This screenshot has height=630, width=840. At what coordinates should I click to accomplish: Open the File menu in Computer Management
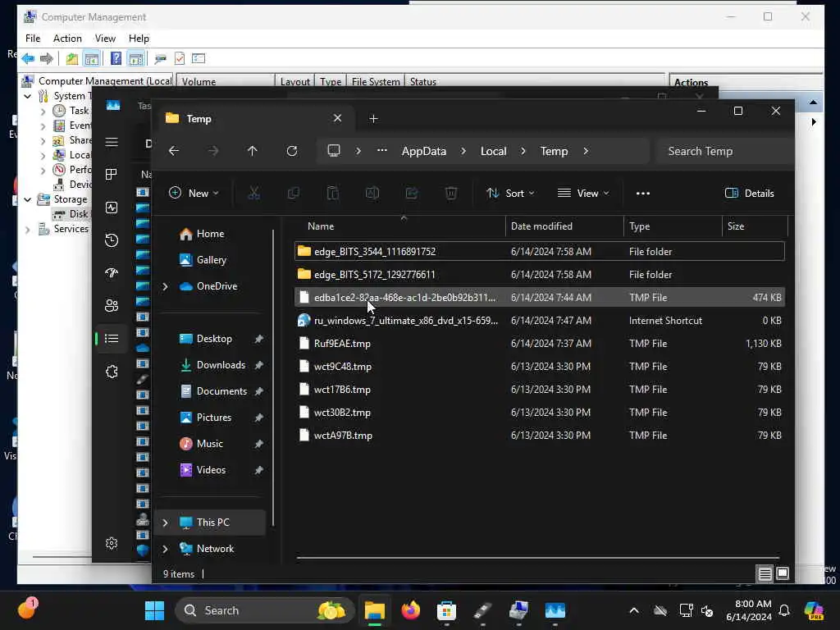(33, 39)
